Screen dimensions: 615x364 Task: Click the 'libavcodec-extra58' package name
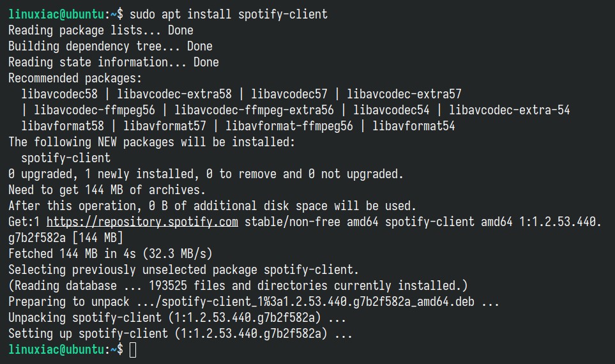[174, 94]
